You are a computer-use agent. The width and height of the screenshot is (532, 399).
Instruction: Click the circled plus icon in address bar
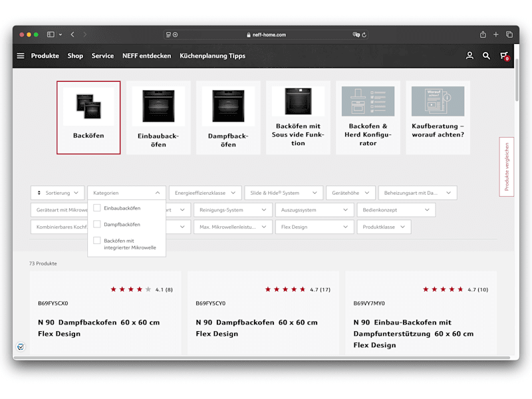175,35
